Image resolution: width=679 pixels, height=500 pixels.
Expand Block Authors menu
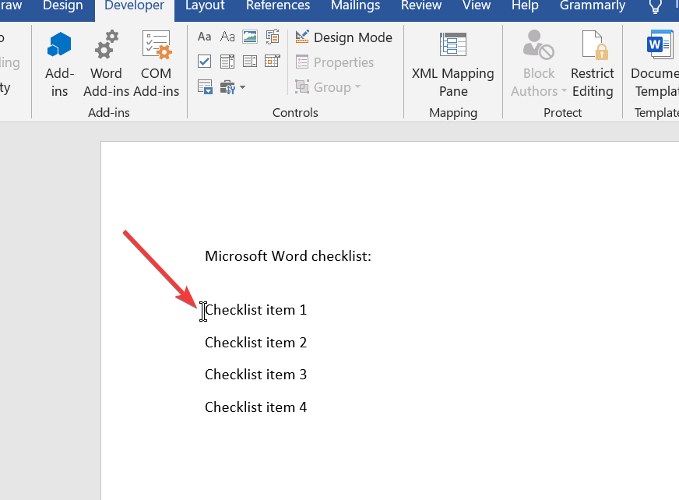pos(538,64)
